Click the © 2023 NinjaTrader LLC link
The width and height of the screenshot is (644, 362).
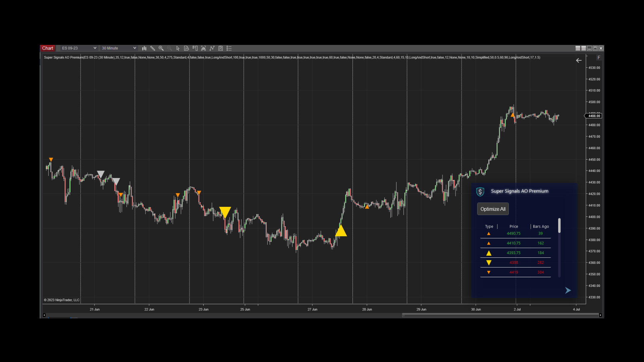click(x=61, y=300)
